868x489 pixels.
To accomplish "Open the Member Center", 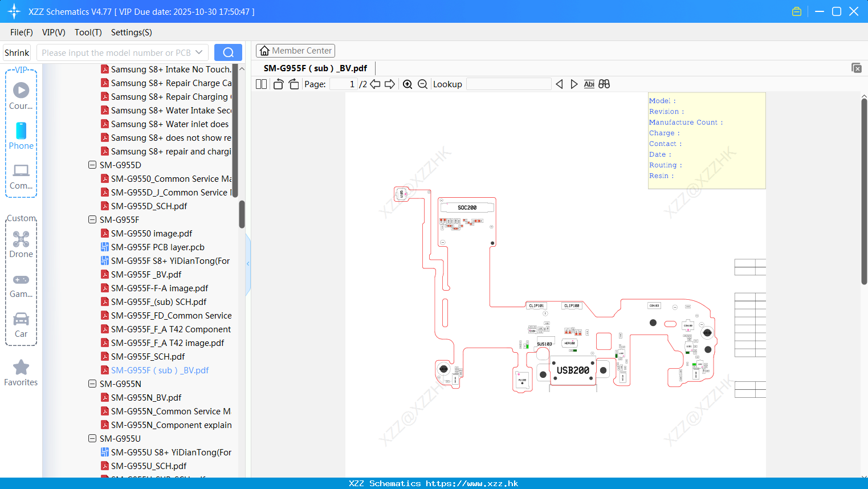I will point(295,51).
